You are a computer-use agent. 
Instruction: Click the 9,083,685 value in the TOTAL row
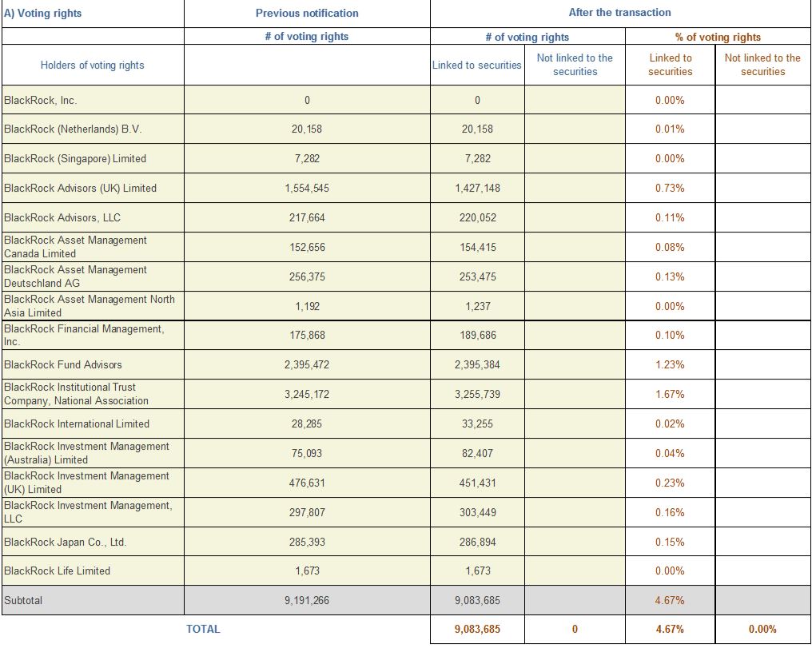pyautogui.click(x=477, y=630)
